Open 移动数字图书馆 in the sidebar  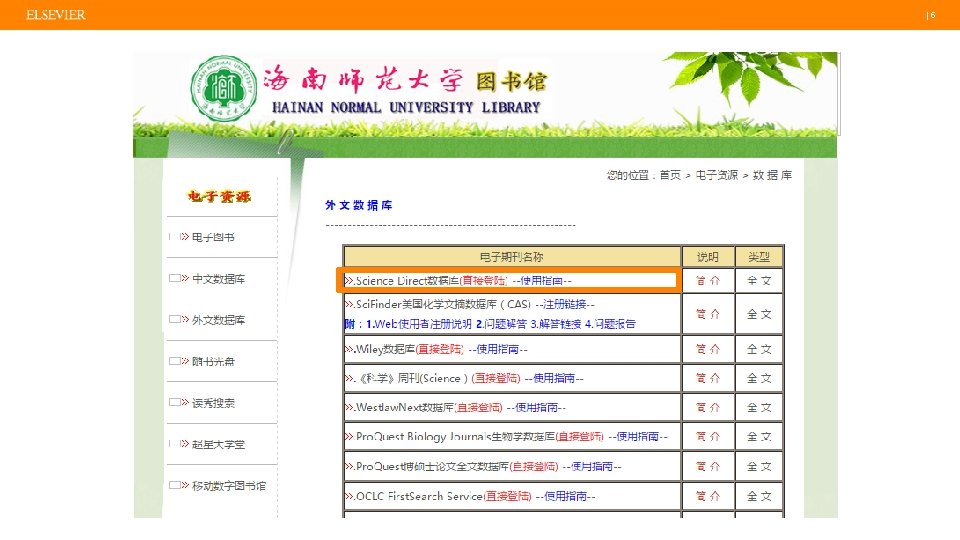tap(229, 486)
